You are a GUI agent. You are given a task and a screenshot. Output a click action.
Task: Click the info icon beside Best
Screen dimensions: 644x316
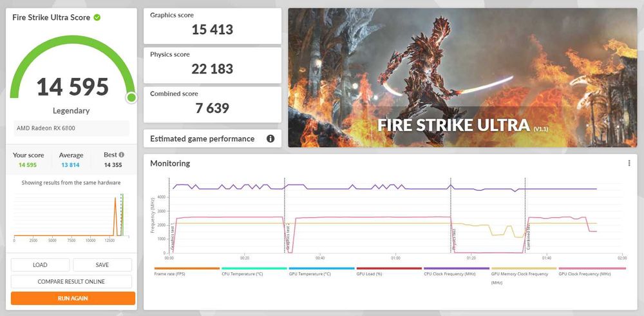[122, 155]
